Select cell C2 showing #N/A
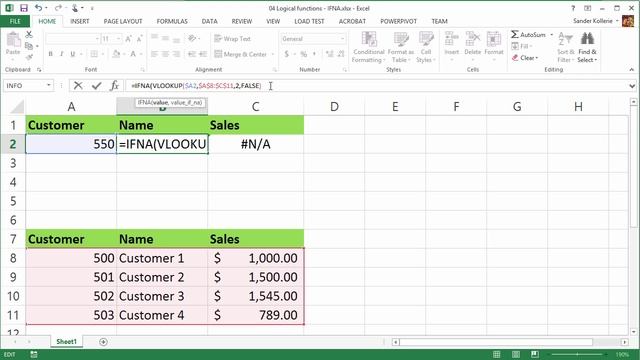Screen dimensions: 640x360 point(256,144)
